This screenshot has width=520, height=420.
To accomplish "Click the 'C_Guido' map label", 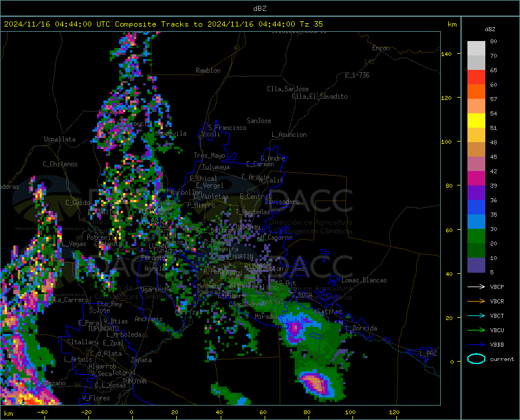I will point(77,203).
